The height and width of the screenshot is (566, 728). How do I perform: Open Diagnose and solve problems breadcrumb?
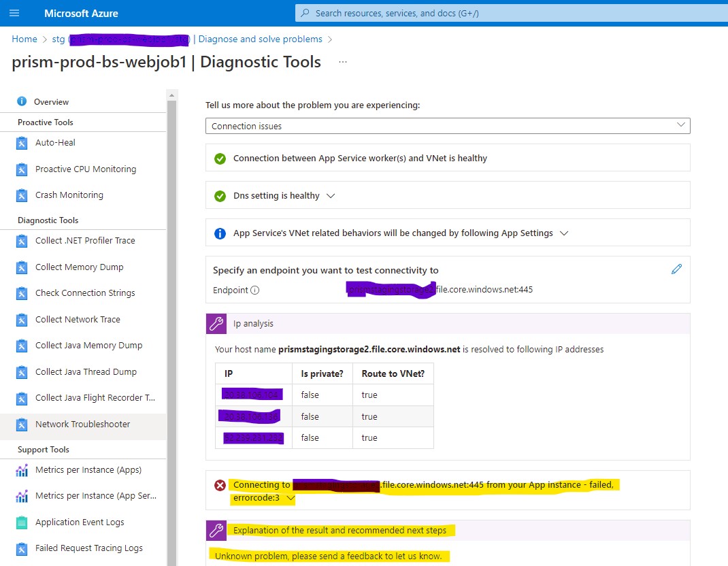click(x=260, y=39)
